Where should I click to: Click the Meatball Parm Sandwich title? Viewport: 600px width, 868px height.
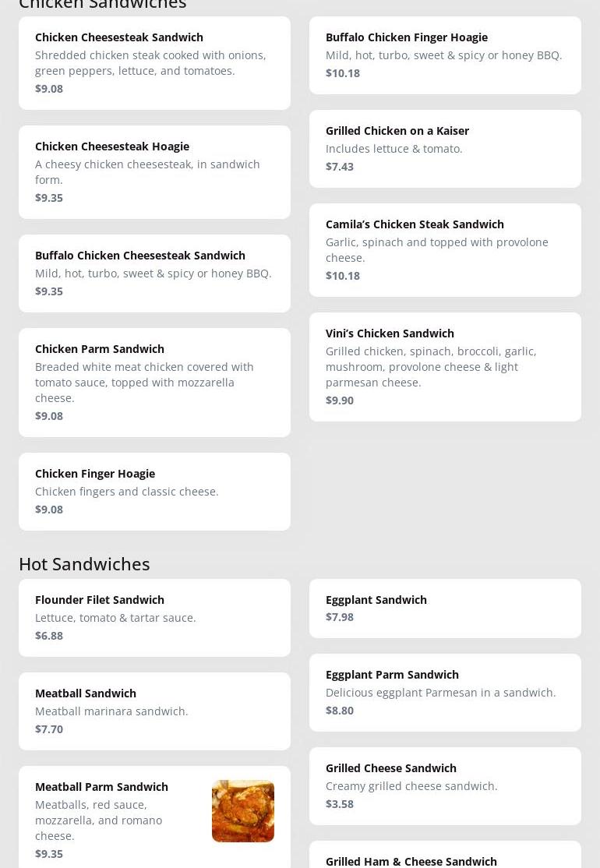[101, 787]
